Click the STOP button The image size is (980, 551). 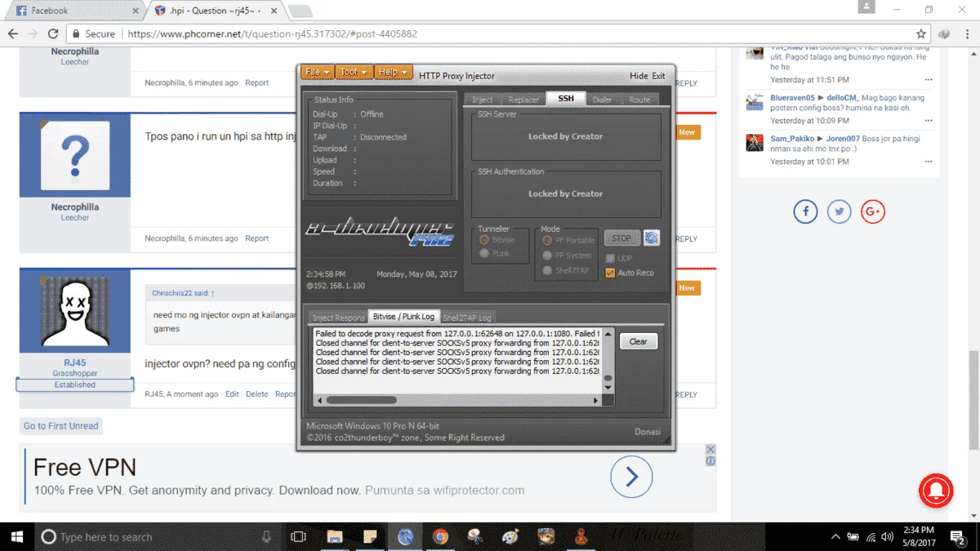[x=621, y=238]
